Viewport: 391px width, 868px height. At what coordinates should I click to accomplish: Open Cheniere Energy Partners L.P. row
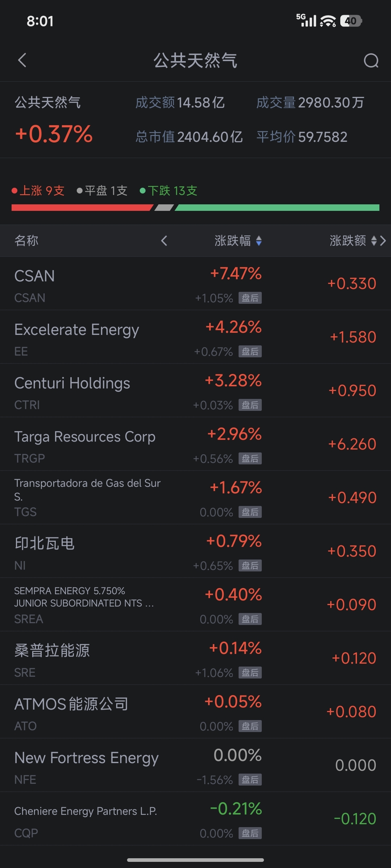coord(86,819)
